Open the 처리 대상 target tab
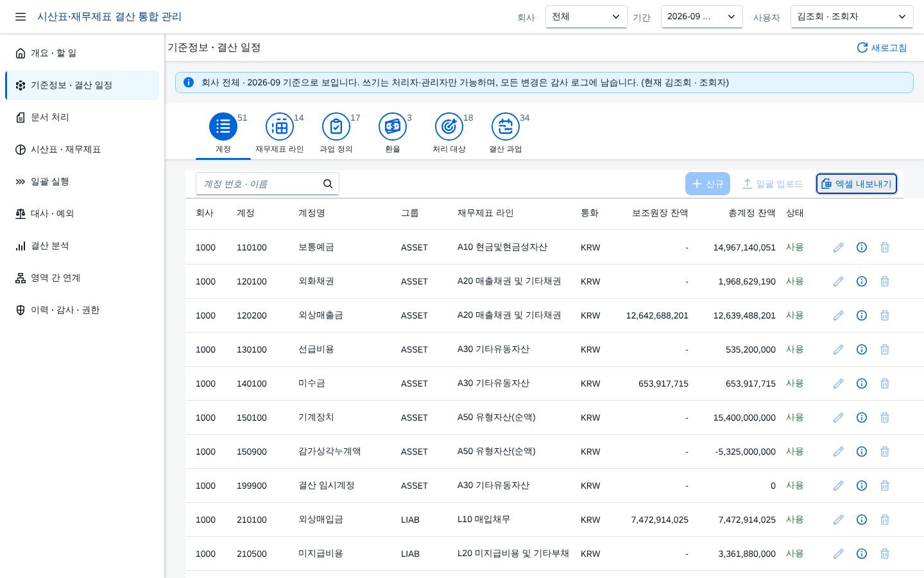The image size is (924, 578). pos(449,134)
